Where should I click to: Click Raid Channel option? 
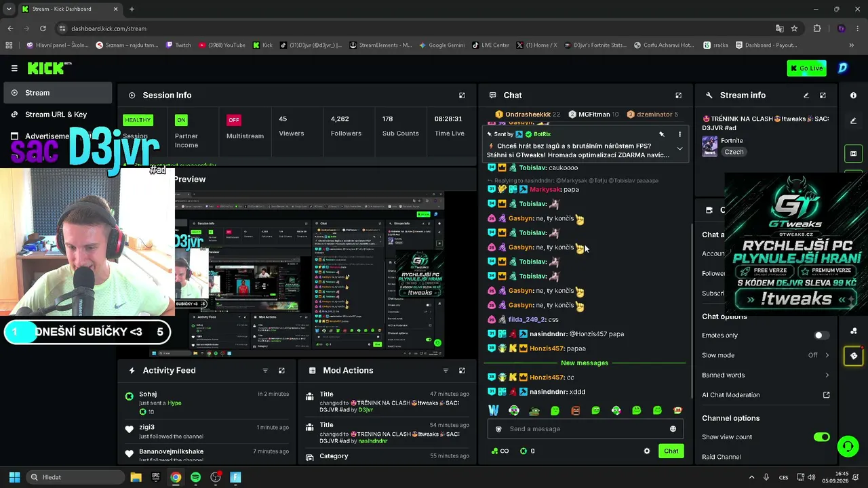[x=721, y=457]
